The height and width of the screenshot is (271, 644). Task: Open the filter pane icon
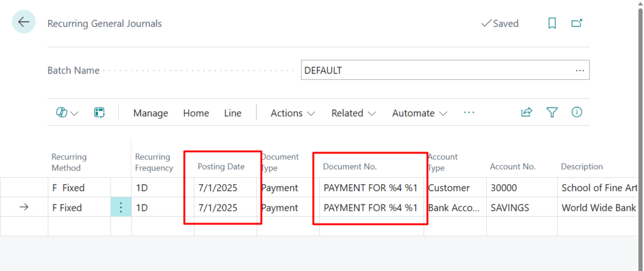(552, 113)
